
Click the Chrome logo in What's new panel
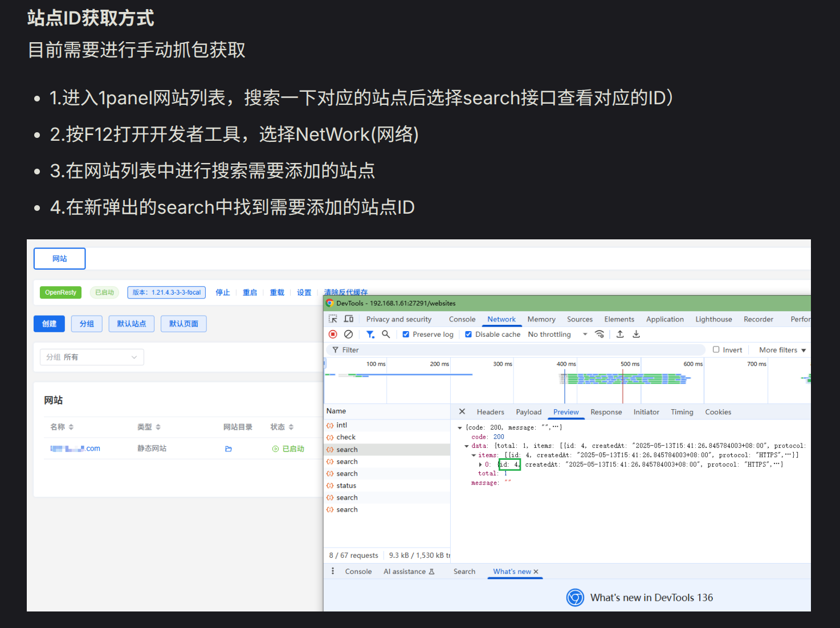tap(575, 597)
